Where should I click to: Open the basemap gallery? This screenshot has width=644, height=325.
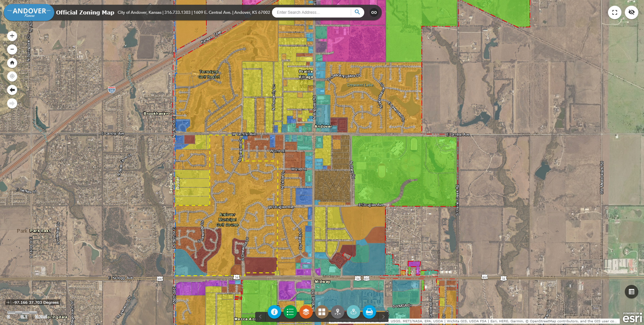click(321, 312)
